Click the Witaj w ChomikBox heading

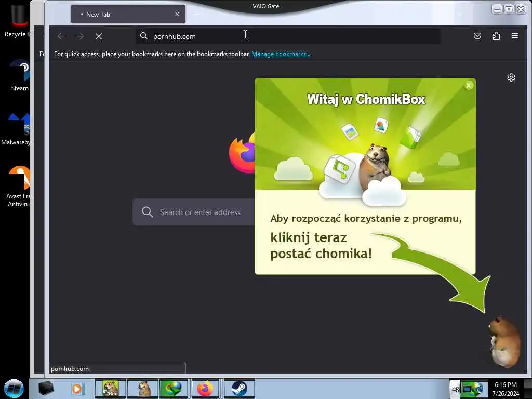click(366, 99)
